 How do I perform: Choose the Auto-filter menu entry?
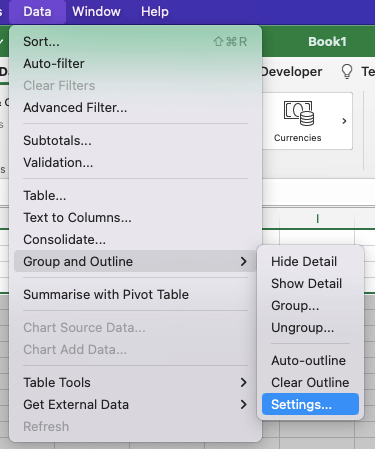coord(135,63)
